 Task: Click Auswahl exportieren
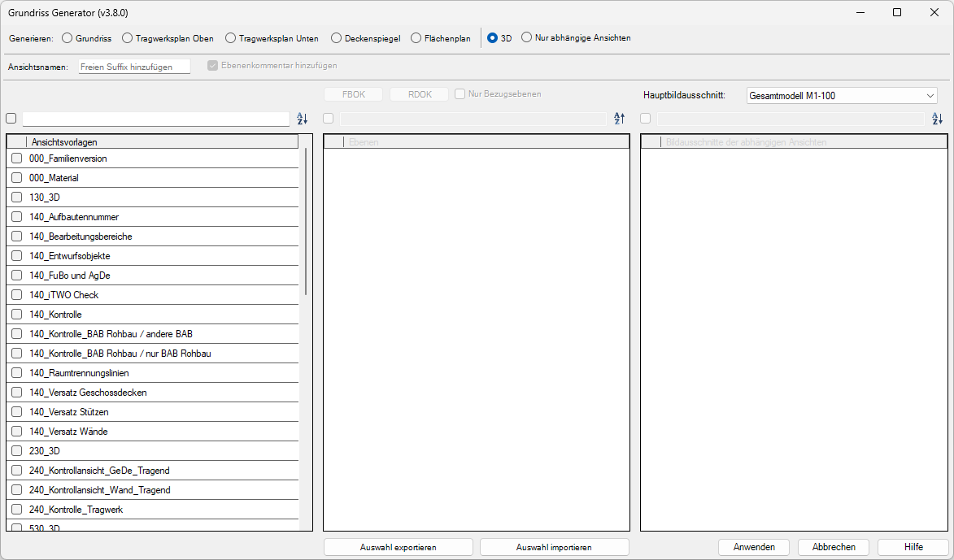pos(398,546)
